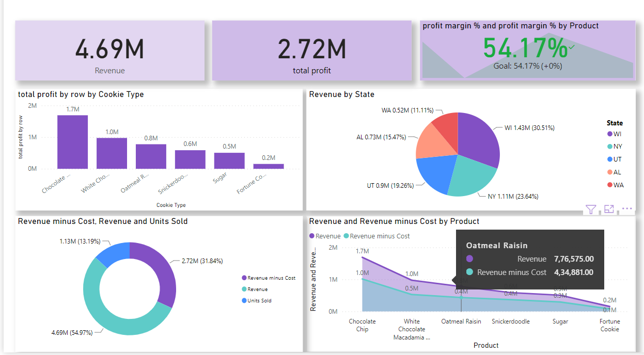Click the Goal: 54.17% (+0%) text
The height and width of the screenshot is (355, 644).
coord(528,66)
